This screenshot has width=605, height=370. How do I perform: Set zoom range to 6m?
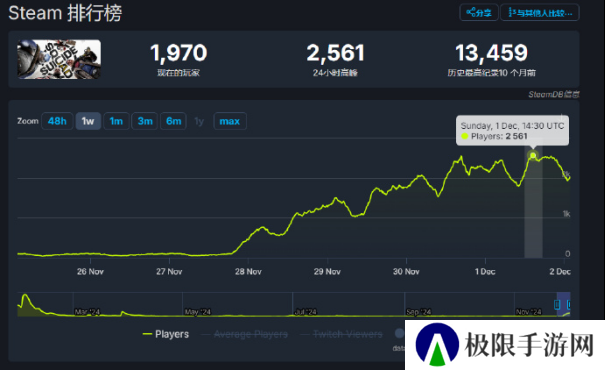click(174, 121)
